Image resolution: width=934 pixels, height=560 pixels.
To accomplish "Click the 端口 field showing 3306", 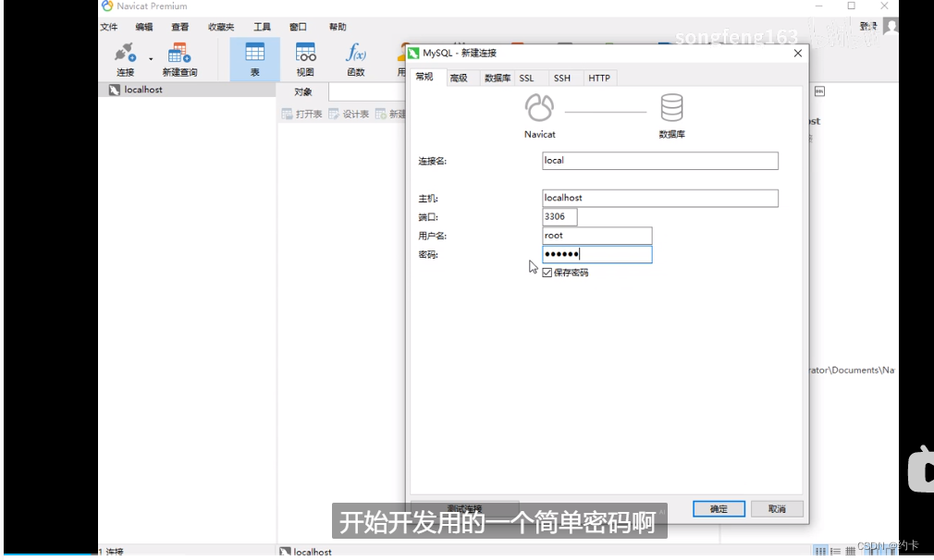I will click(559, 216).
